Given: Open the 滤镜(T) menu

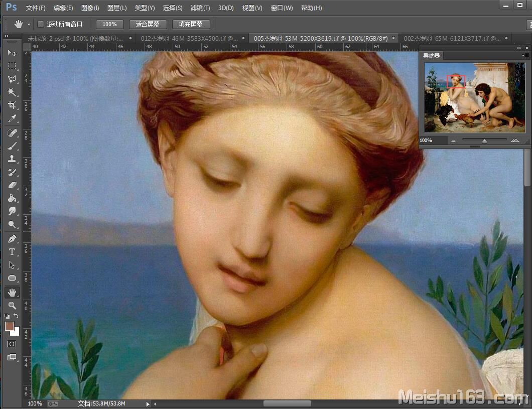Looking at the screenshot, I should [200, 8].
